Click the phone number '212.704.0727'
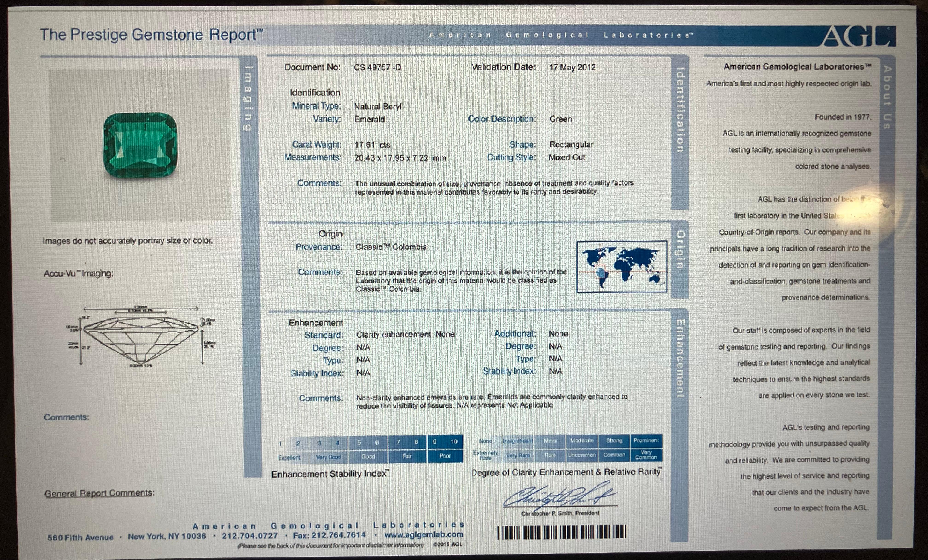 coord(250,536)
